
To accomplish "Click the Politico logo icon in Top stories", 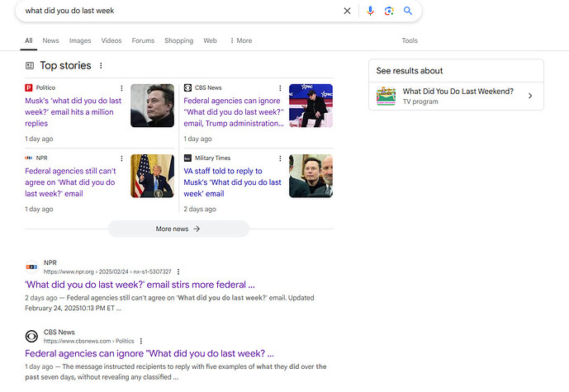I will pos(29,87).
